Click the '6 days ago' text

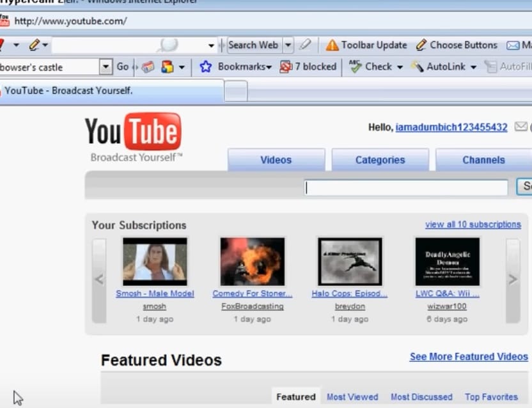[x=447, y=319]
